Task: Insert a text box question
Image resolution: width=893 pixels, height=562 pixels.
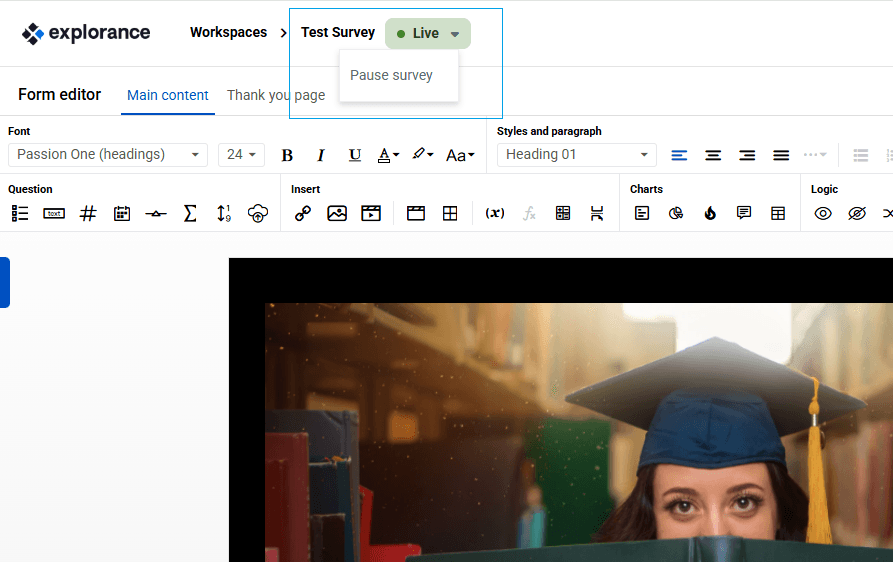Action: click(x=54, y=214)
